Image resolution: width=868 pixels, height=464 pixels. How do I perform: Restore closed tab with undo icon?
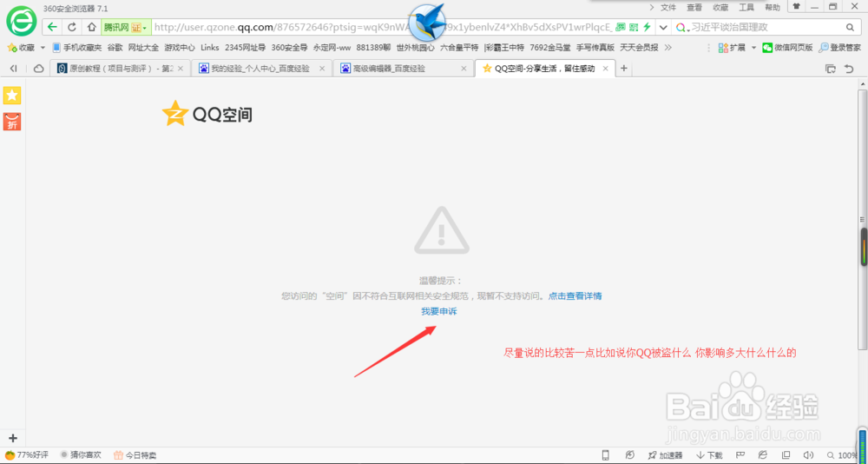tap(849, 69)
